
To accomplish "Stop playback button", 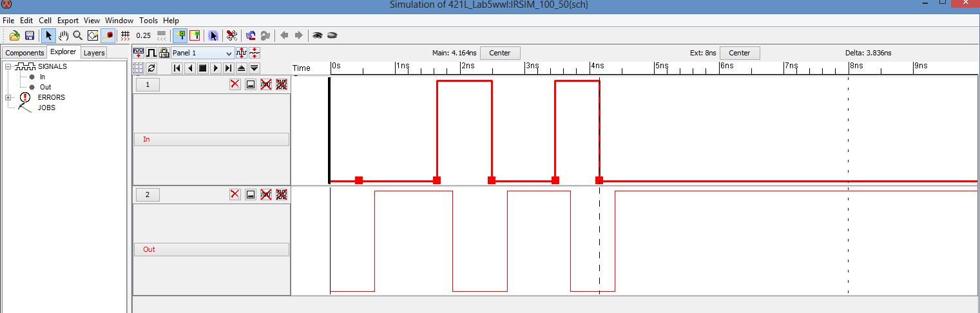I will pos(202,68).
